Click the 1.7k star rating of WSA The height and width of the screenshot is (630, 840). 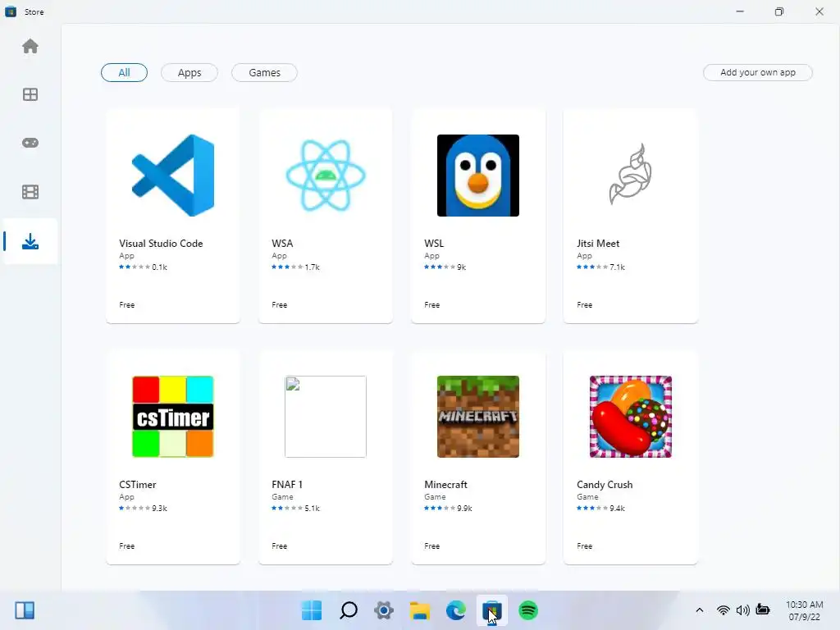[295, 267]
